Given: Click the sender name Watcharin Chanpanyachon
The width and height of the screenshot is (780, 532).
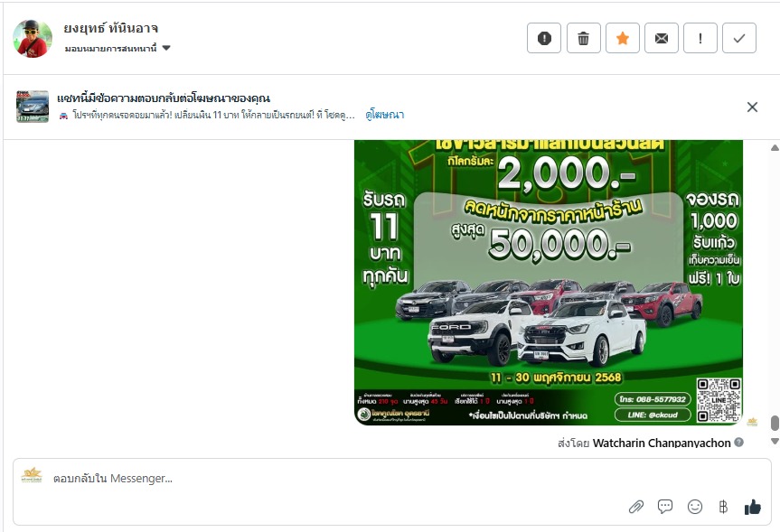Looking at the screenshot, I should pyautogui.click(x=662, y=443).
